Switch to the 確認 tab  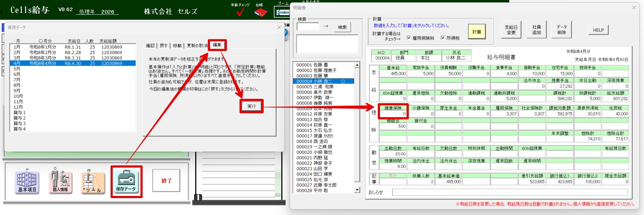(150, 46)
